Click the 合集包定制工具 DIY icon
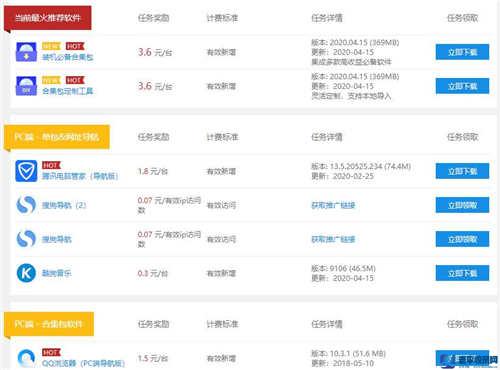 [x=26, y=86]
